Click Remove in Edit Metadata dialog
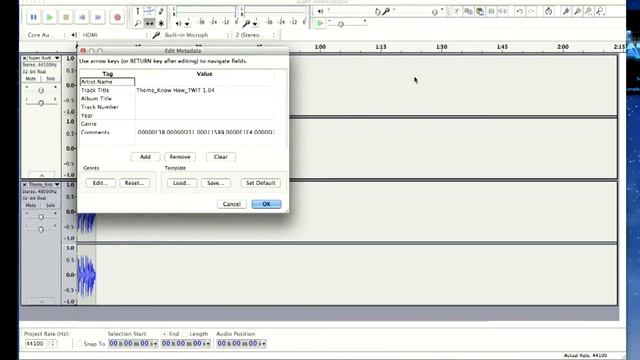Image resolution: width=640 pixels, height=360 pixels. click(x=180, y=157)
